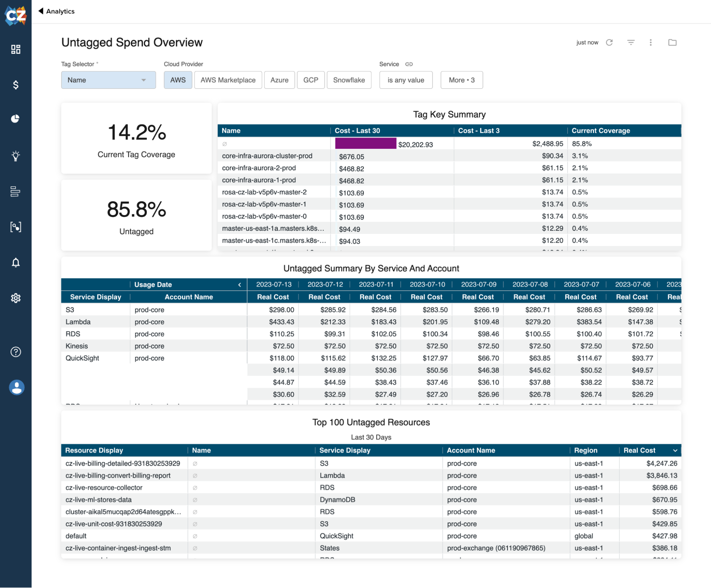The height and width of the screenshot is (588, 711).
Task: Open the dollar sign cost icon
Action: pos(16,85)
